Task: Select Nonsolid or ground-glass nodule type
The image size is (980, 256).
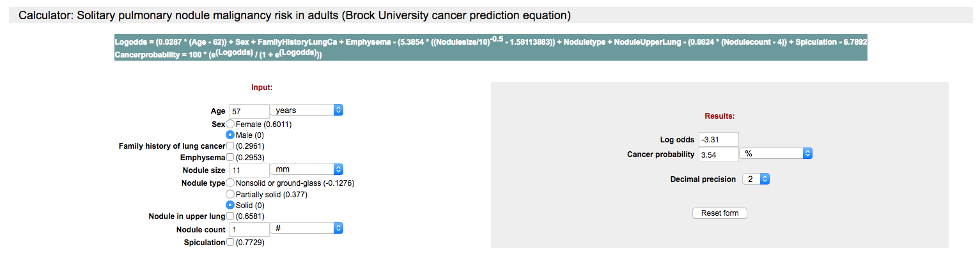Action: 231,183
